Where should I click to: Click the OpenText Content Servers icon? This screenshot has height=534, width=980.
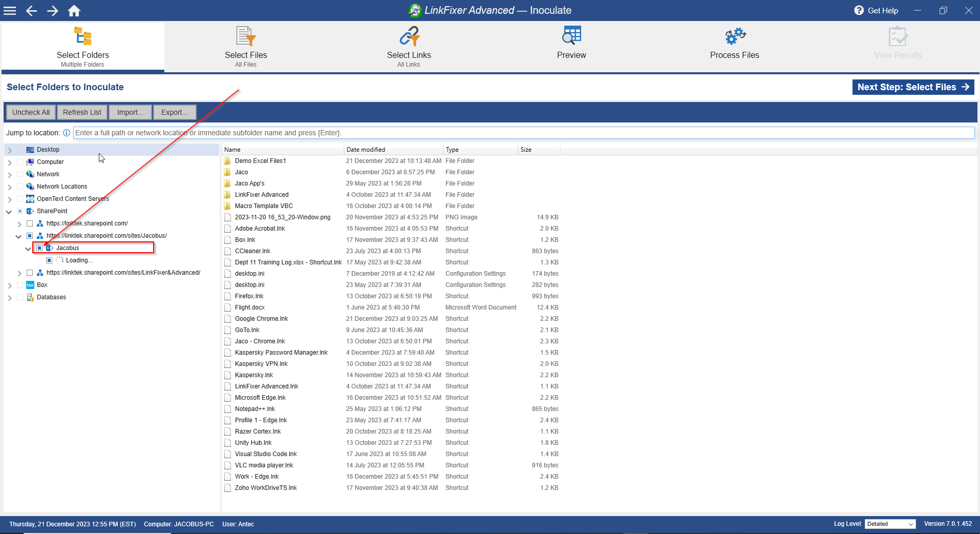[30, 199]
